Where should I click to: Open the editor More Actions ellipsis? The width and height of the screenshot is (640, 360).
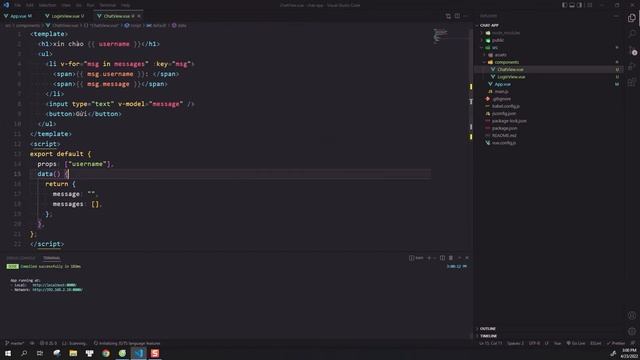click(466, 16)
